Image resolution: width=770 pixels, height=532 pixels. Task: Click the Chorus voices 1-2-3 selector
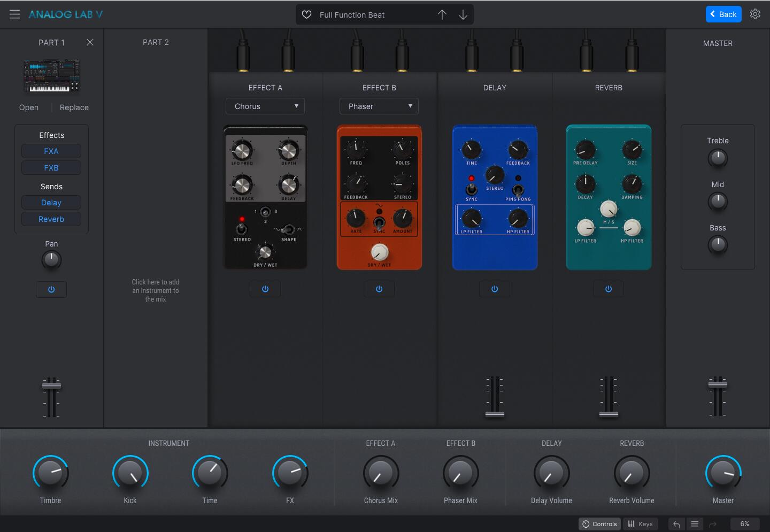click(x=265, y=212)
